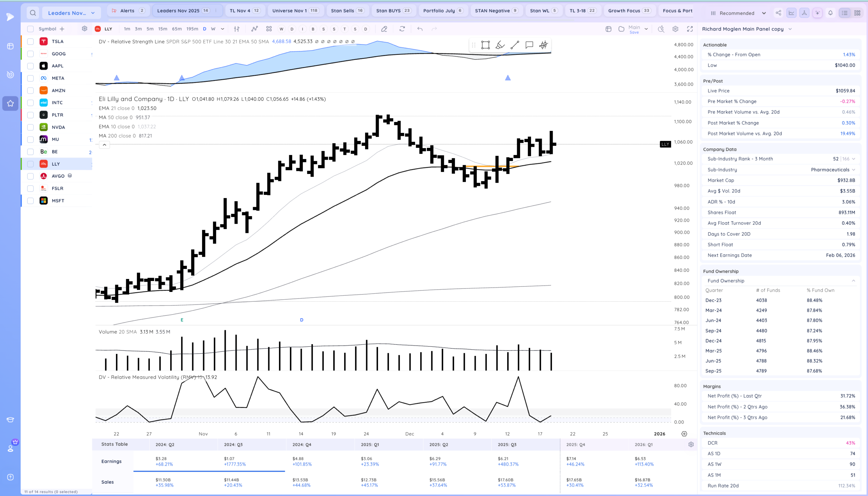The image size is (868, 496).
Task: Open the indicators icon in chart toolbar
Action: (255, 29)
